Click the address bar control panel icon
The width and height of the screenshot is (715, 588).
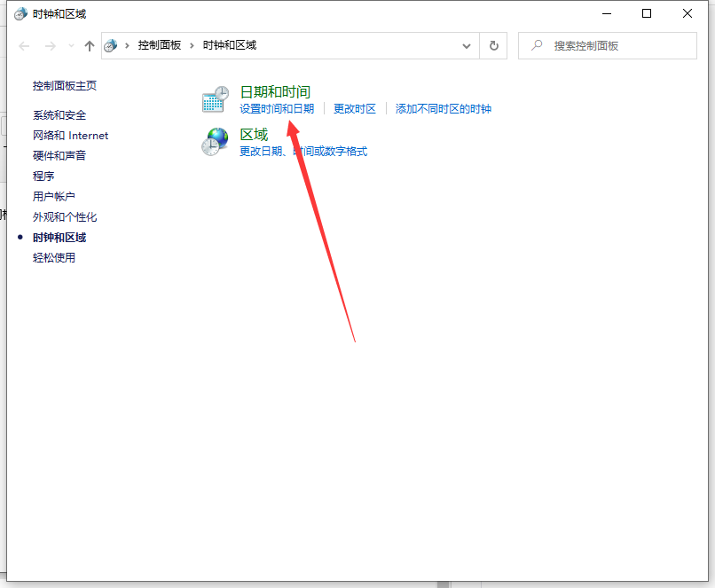click(x=110, y=45)
